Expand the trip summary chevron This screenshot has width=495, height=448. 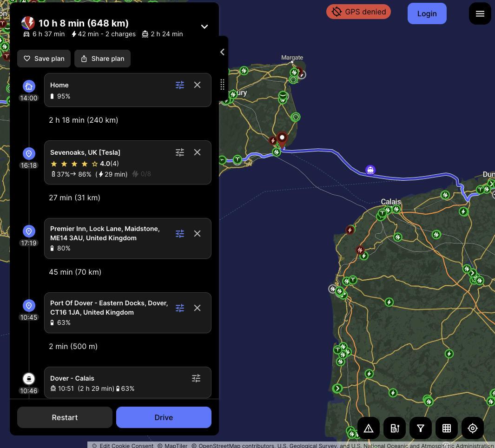(205, 26)
